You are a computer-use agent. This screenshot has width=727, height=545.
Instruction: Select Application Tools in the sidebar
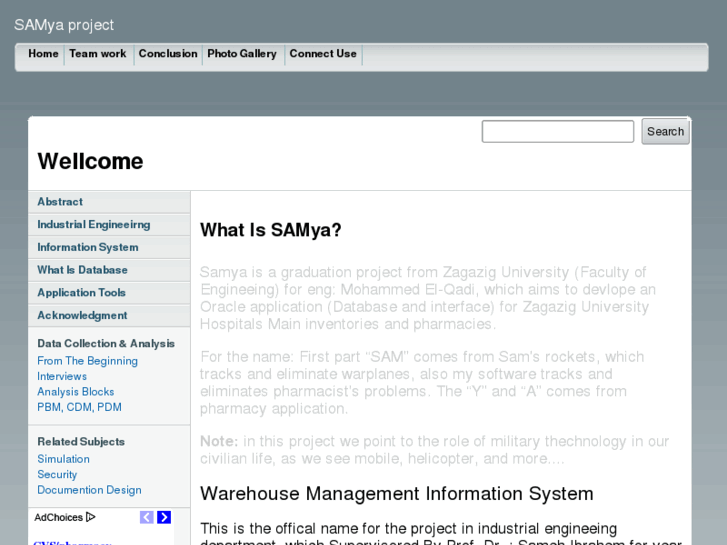109,293
